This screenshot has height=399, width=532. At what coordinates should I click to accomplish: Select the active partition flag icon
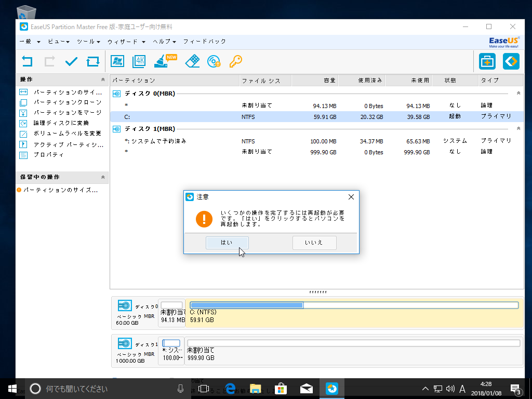[x=23, y=144]
